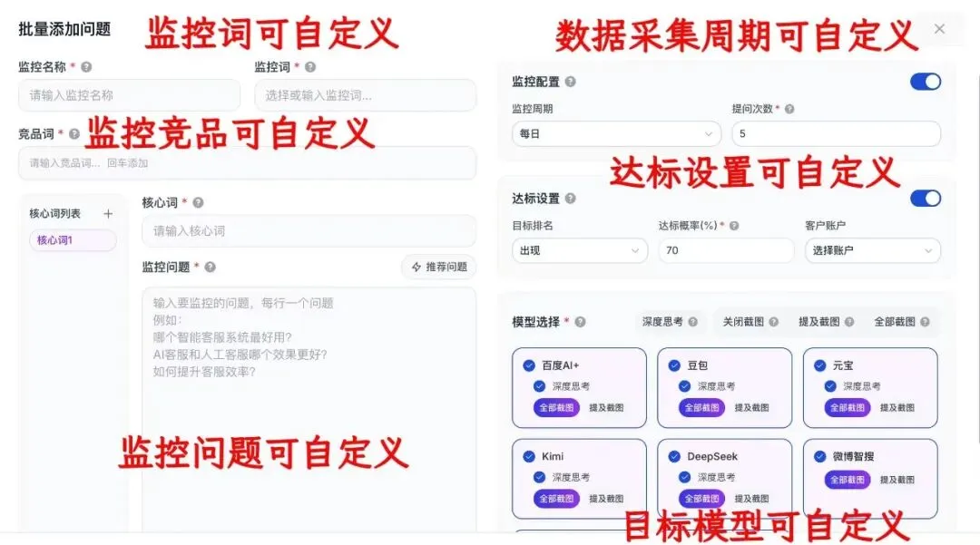
Task: Uncheck the DeepSeek model checkbox
Action: 674,456
